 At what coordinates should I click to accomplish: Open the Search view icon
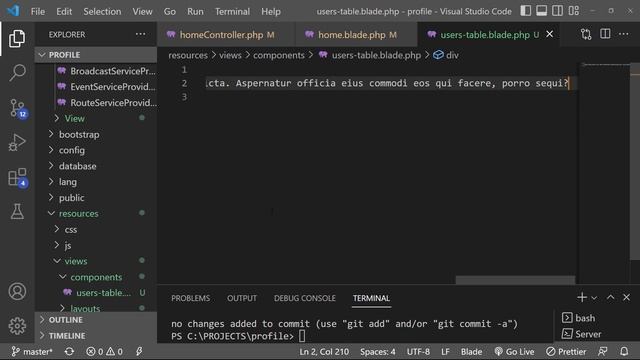pos(17,73)
